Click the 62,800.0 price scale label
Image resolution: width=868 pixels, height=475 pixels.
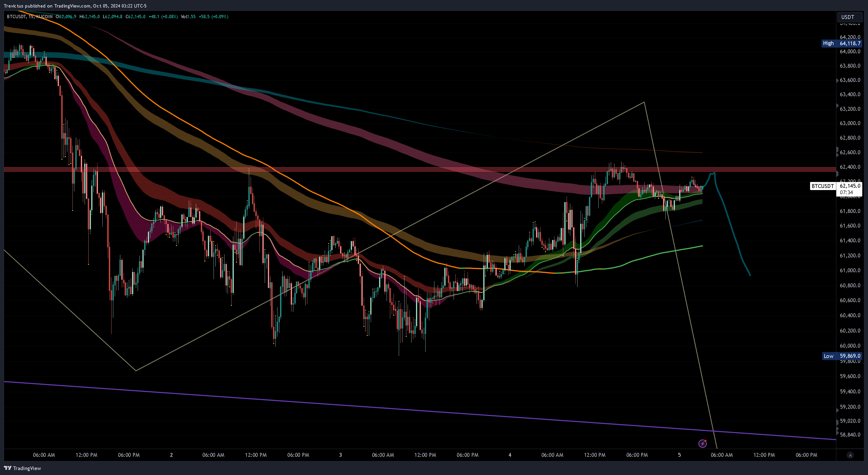coord(850,138)
